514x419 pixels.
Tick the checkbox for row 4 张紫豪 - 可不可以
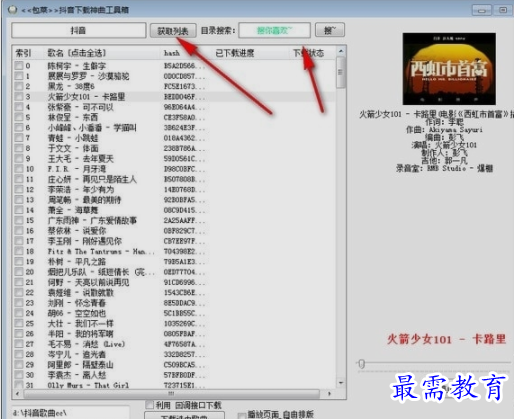click(x=19, y=107)
